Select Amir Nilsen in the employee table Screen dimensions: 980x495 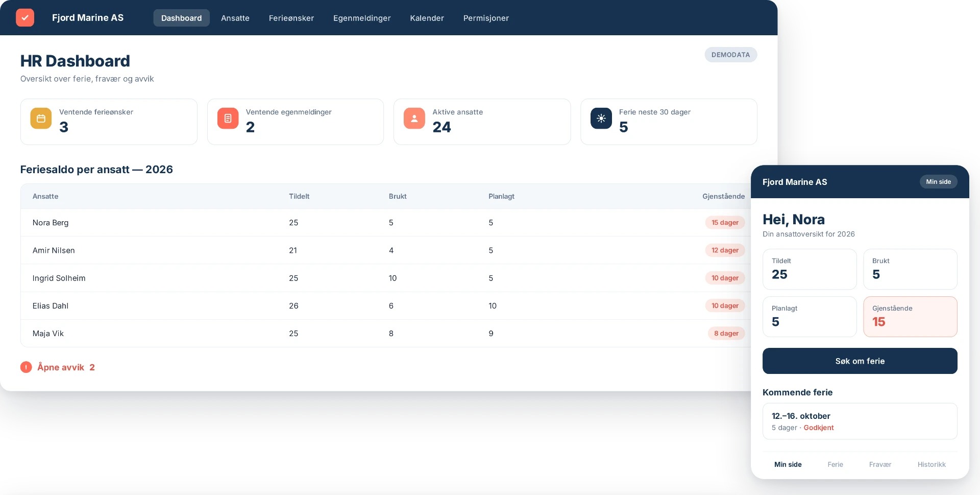(54, 250)
